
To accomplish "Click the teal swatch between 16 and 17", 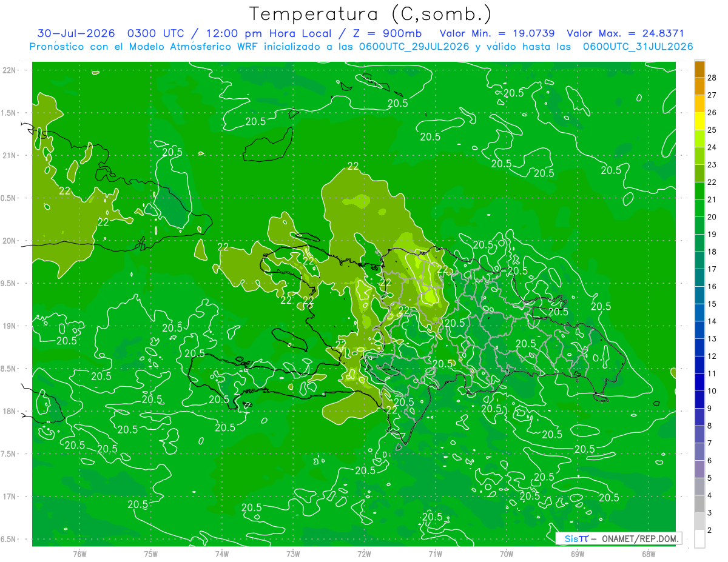I will [699, 278].
